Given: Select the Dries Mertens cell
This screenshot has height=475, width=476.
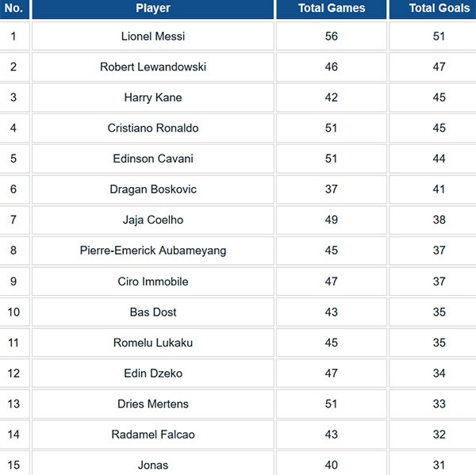Looking at the screenshot, I should click(152, 404).
